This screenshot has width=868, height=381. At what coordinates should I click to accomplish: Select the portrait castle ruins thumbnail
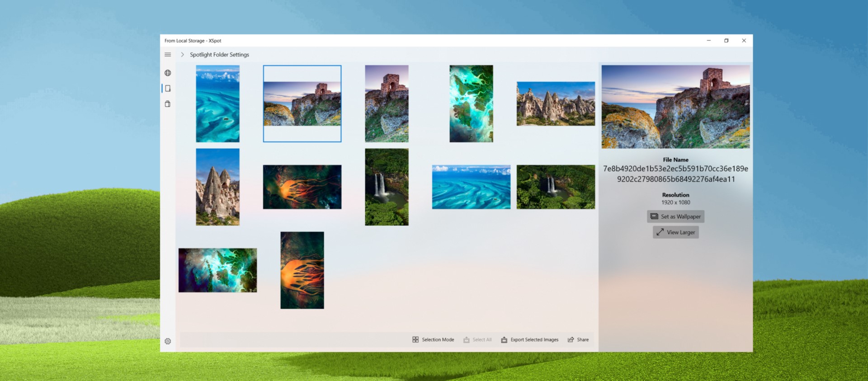coord(387,103)
